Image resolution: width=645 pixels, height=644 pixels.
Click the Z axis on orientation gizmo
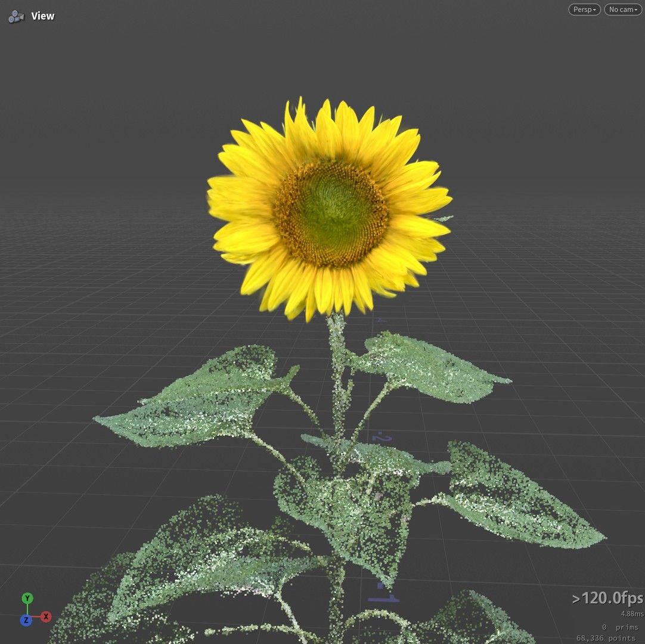click(x=26, y=620)
